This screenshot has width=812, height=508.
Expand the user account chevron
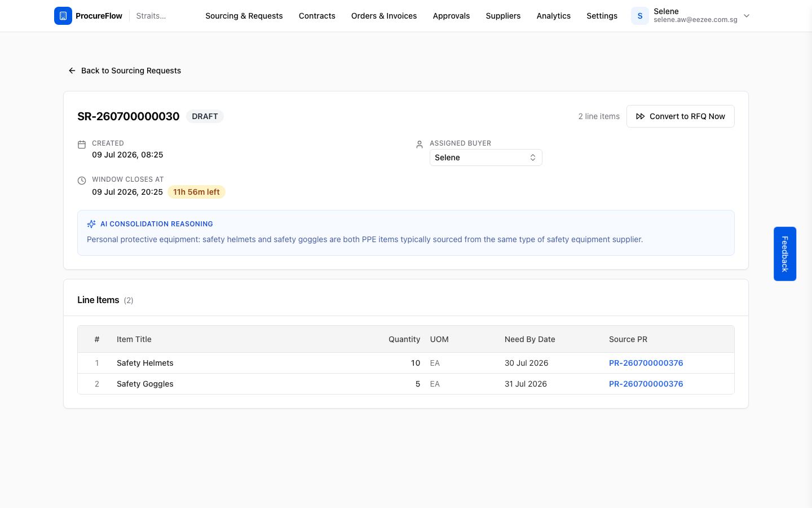pyautogui.click(x=747, y=16)
